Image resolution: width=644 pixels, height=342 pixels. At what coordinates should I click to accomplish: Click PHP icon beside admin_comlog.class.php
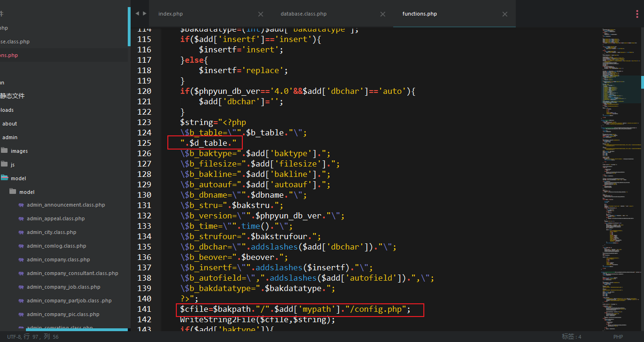pyautogui.click(x=21, y=246)
